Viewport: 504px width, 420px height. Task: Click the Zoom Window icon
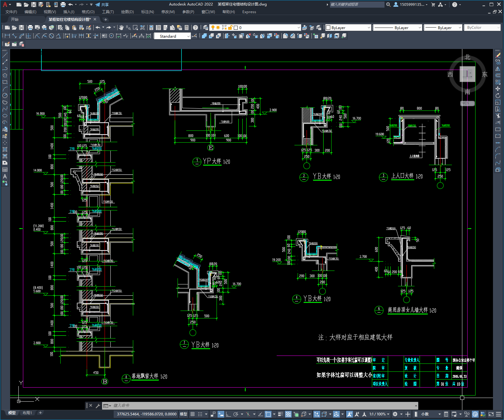click(135, 28)
